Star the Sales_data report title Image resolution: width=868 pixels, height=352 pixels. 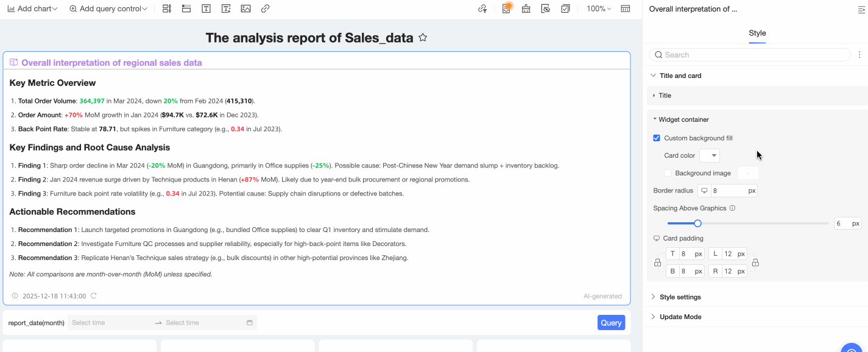[x=423, y=38]
